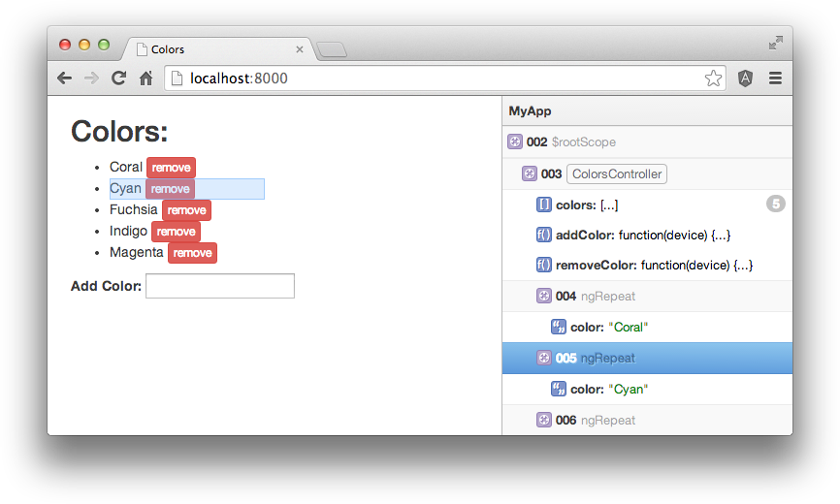Click the function icon beside removeColor
This screenshot has width=840, height=504.
point(544,265)
